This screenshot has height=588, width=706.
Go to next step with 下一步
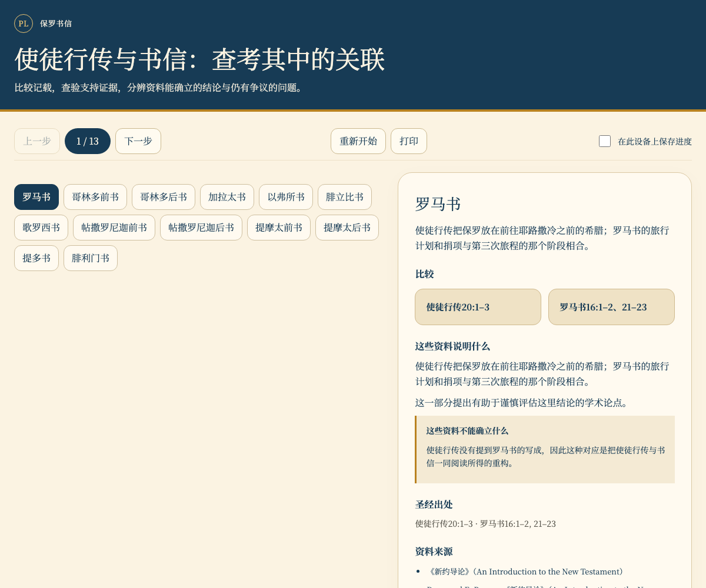point(138,141)
